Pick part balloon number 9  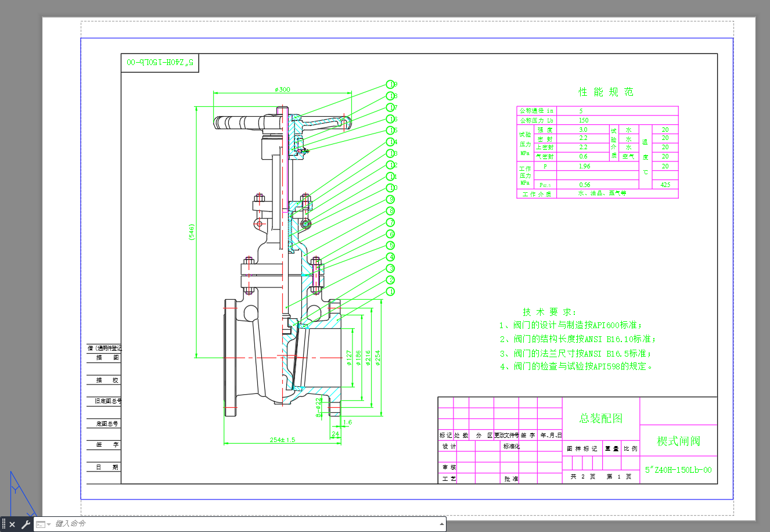click(391, 200)
